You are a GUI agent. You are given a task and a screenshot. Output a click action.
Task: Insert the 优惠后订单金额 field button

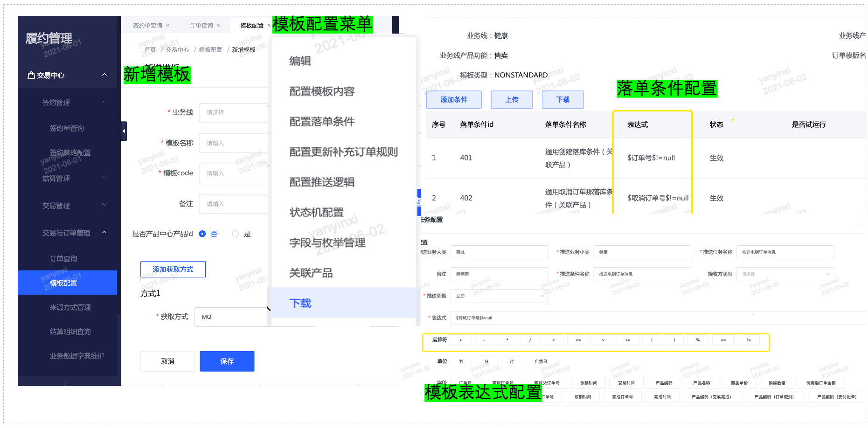[x=821, y=383]
